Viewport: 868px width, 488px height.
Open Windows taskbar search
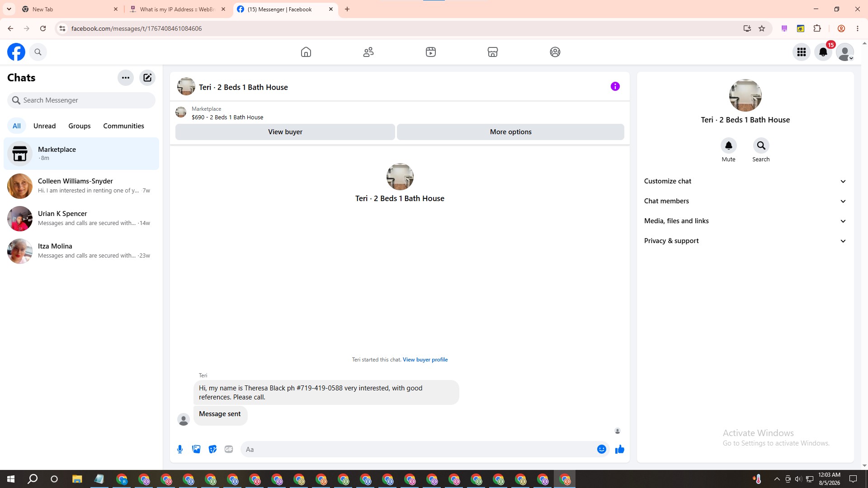pyautogui.click(x=33, y=479)
